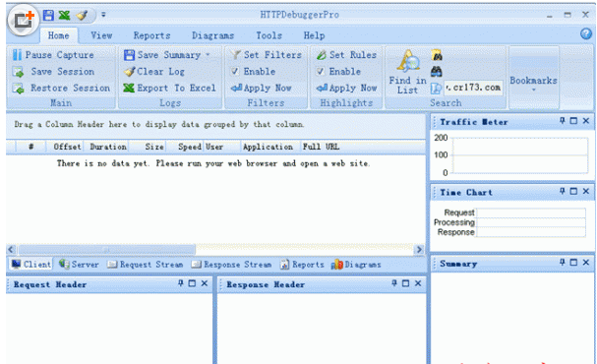
Task: Switch to the View ribbon tab
Action: click(101, 35)
